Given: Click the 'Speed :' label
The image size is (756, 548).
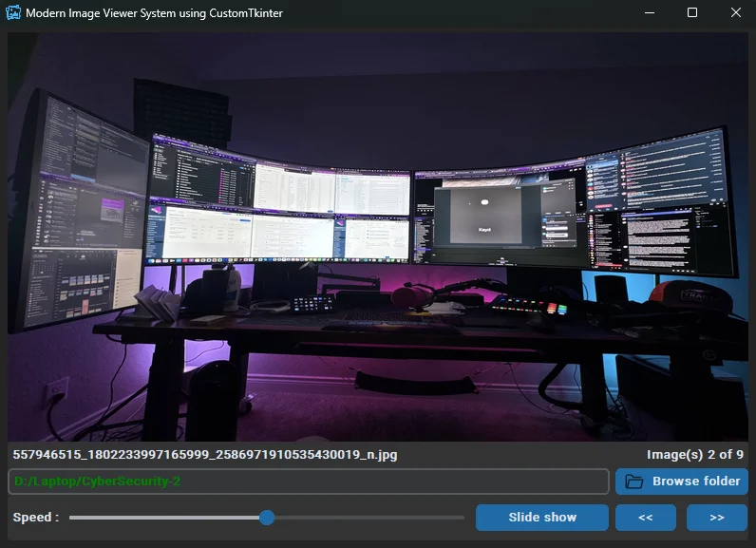Looking at the screenshot, I should pyautogui.click(x=36, y=518).
